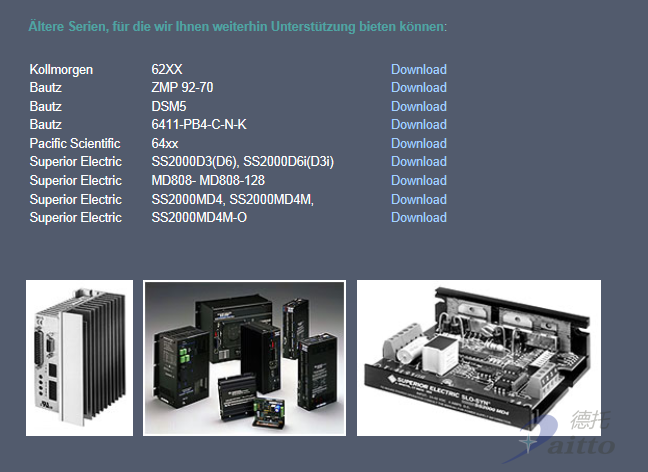The width and height of the screenshot is (648, 472).
Task: Open the Download link for Pacific Scientific 64xx
Action: 419,144
